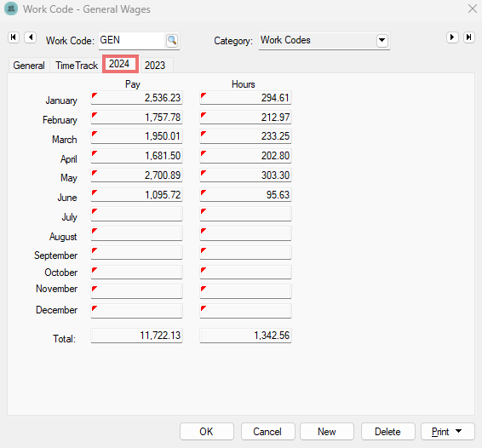The height and width of the screenshot is (448, 482).
Task: Switch to the TimeTrack tab
Action: [x=77, y=66]
